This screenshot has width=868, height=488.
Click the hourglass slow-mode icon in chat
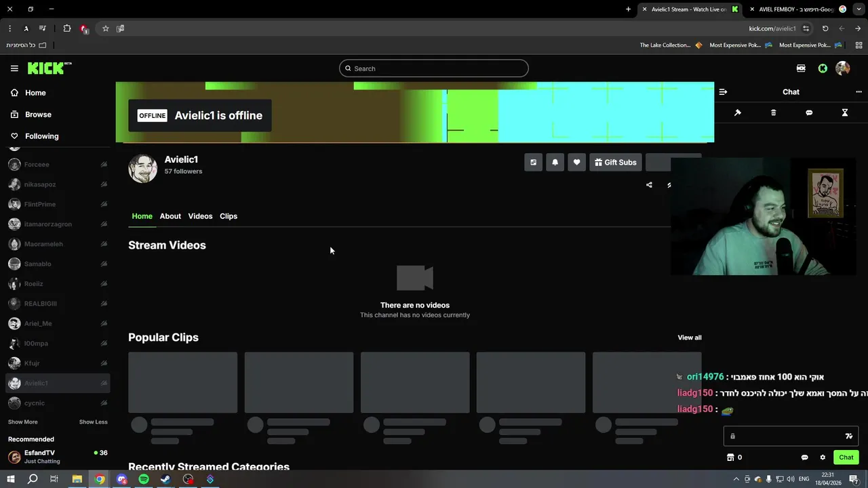845,113
